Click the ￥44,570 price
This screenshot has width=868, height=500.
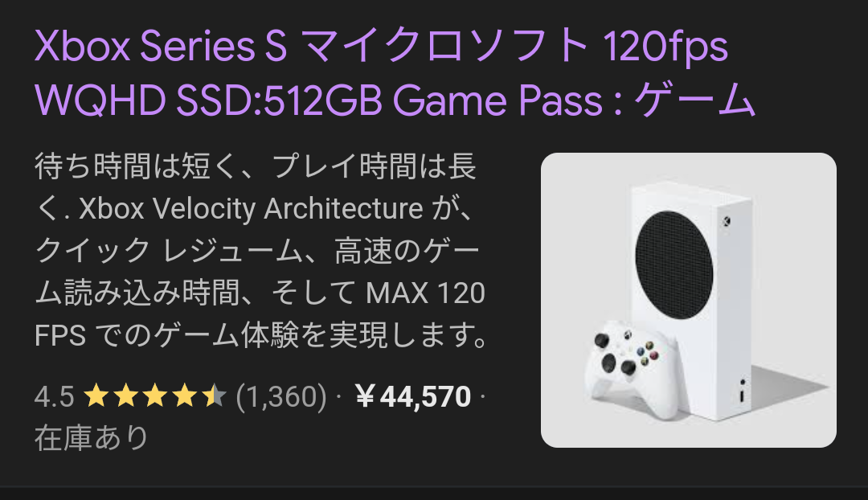[x=412, y=396]
